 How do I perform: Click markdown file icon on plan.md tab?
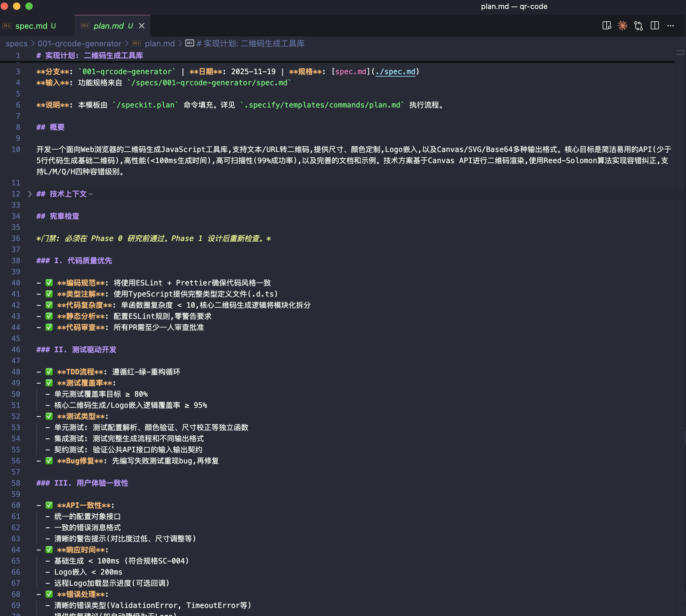85,26
